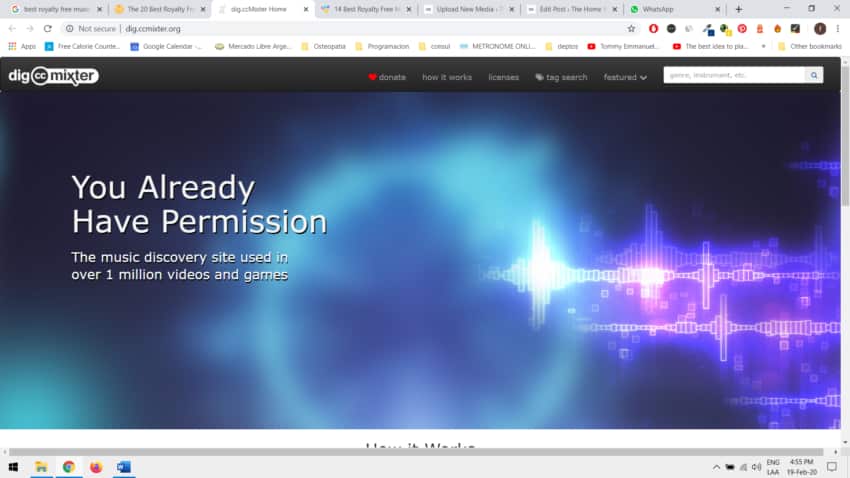Expand the bookmarks overflow chevron
The width and height of the screenshot is (850, 478).
pos(764,46)
